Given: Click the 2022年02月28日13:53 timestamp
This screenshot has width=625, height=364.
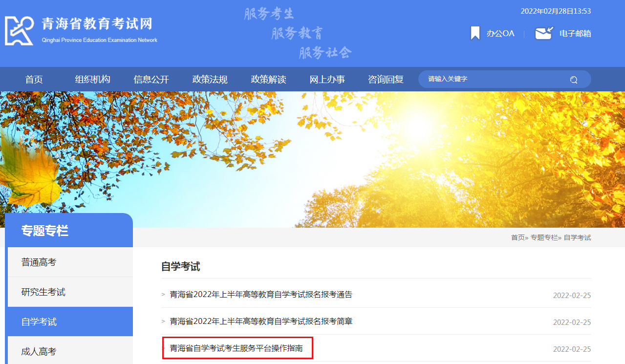Looking at the screenshot, I should [x=556, y=11].
